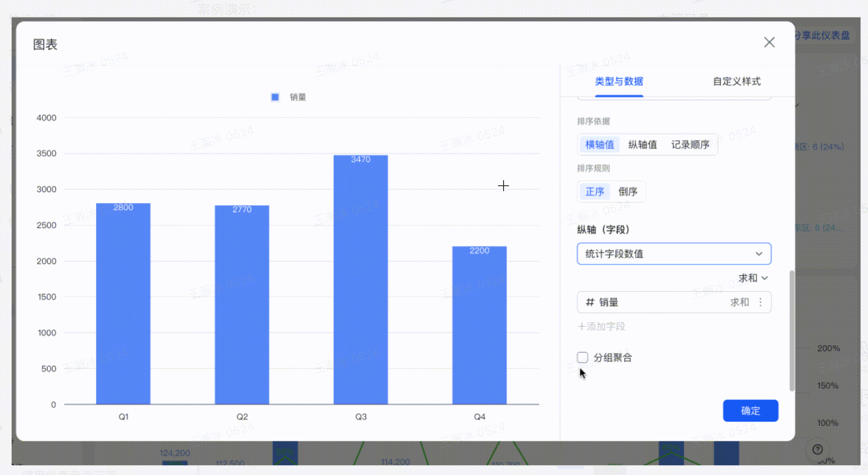Click the help question mark icon
Image resolution: width=868 pixels, height=475 pixels.
(817, 449)
